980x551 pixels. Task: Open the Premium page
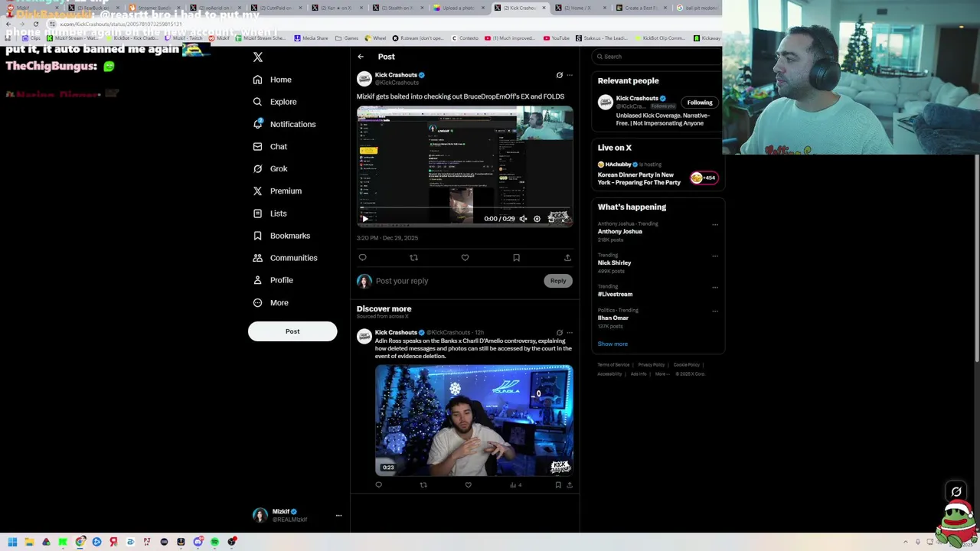point(277,191)
